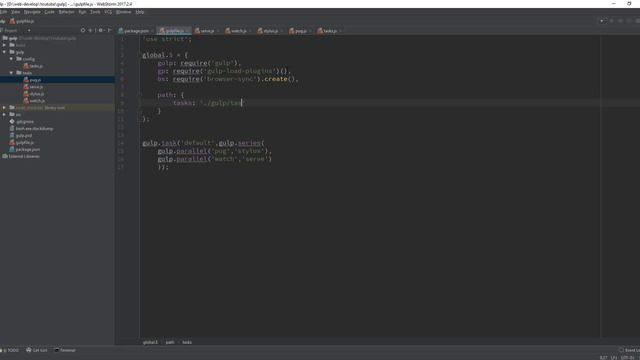This screenshot has height=360, width=640.
Task: Close the watch.js editor tab
Action: tap(250, 31)
